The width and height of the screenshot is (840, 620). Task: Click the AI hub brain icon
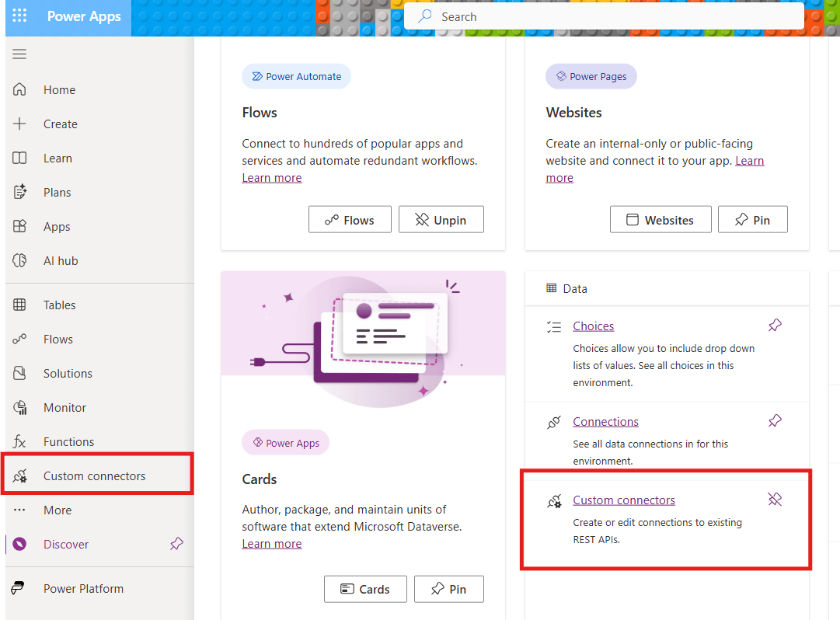[x=19, y=261]
